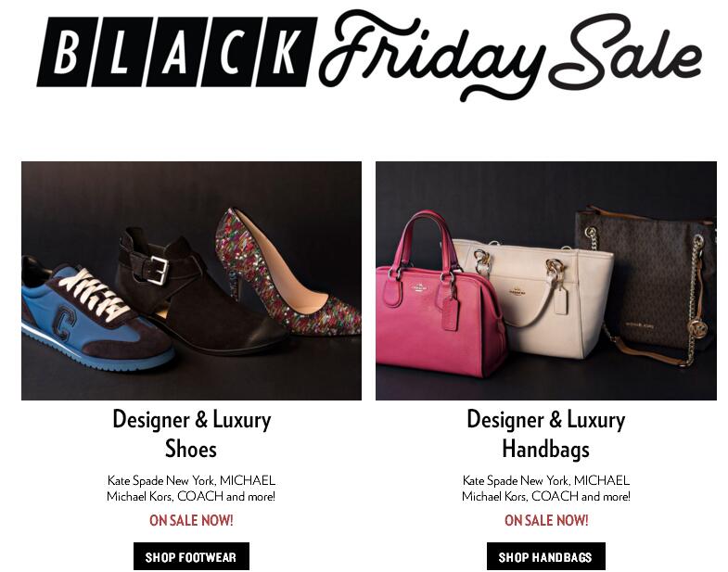
Task: Click the SHOP FOOTWEAR button
Action: point(191,556)
